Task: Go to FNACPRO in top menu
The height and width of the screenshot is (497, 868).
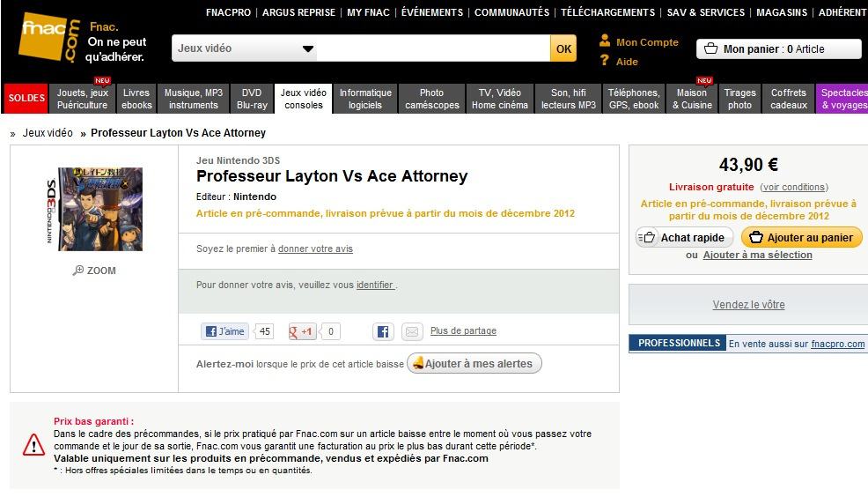Action: point(228,12)
